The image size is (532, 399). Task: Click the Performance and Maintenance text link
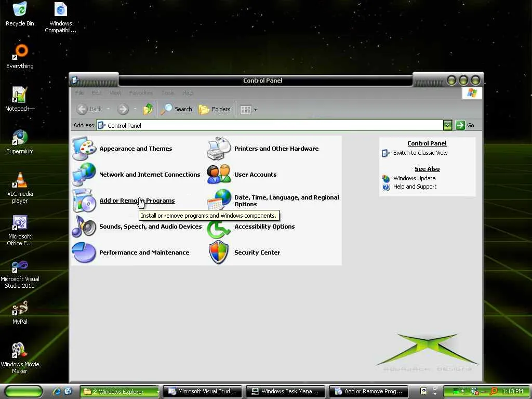coord(144,252)
